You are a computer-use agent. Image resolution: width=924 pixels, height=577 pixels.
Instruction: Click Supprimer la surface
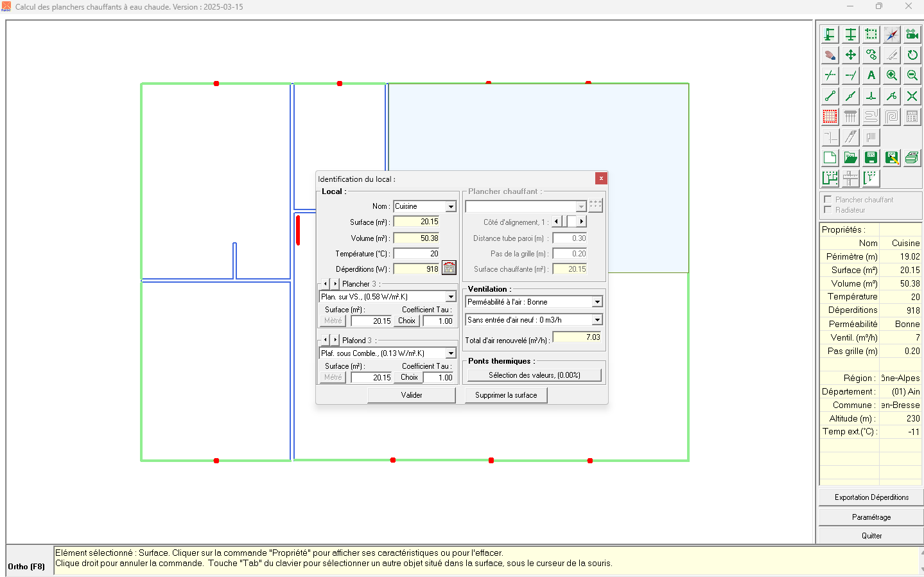tap(506, 395)
